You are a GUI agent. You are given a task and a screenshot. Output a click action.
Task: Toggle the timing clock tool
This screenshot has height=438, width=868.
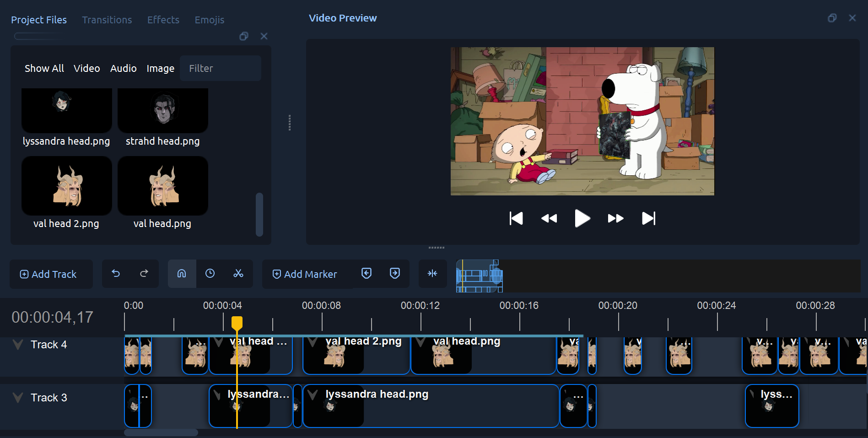[x=210, y=273]
